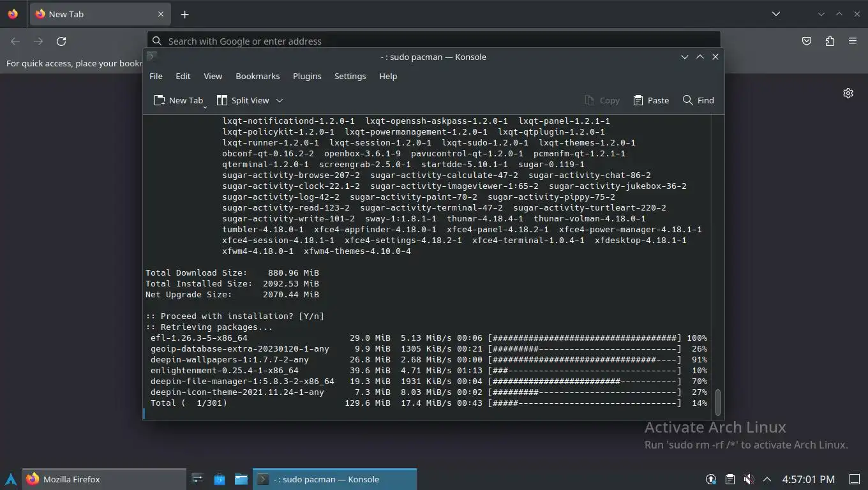Screen dimensions: 868x490
Task: Click geoip-database-extra-20230120-1-any line
Action: point(429,349)
